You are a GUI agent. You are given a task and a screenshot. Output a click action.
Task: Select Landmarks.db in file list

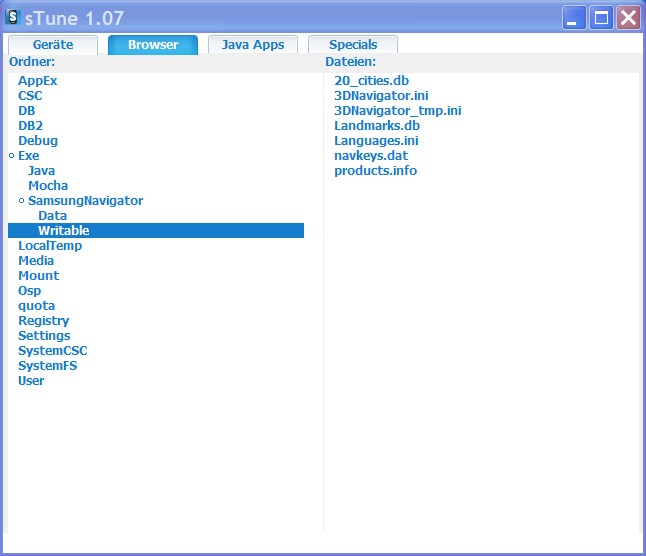[376, 126]
